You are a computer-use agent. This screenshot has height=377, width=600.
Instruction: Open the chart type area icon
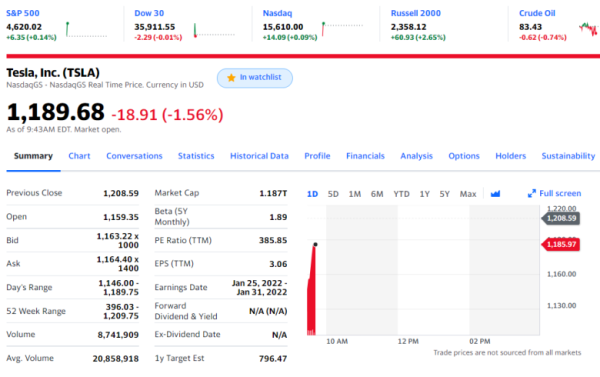point(495,194)
